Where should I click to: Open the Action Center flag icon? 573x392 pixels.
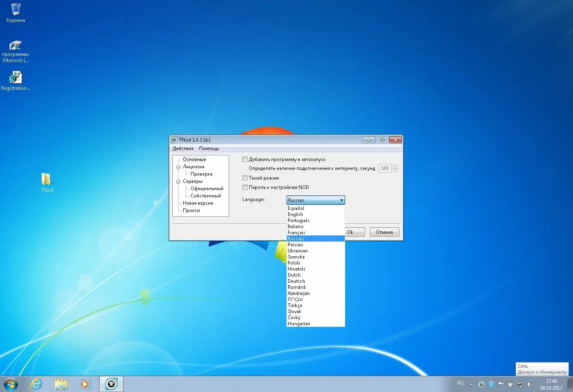[501, 384]
